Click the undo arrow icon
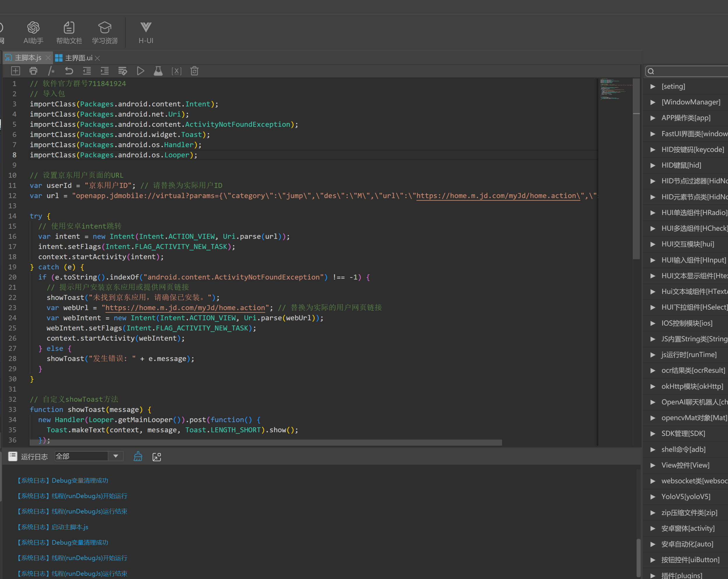This screenshot has width=728, height=579. point(69,71)
